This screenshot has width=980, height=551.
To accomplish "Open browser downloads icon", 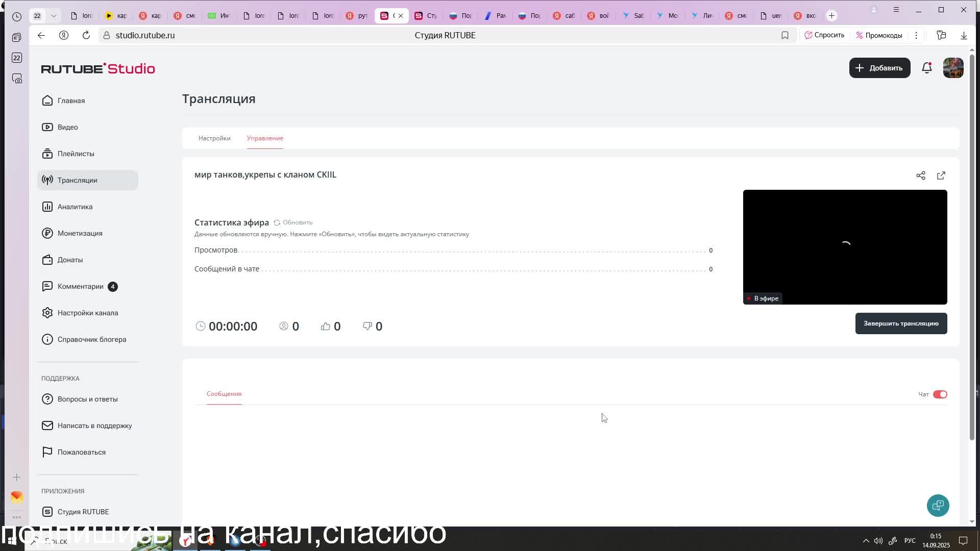I will pos(963,35).
